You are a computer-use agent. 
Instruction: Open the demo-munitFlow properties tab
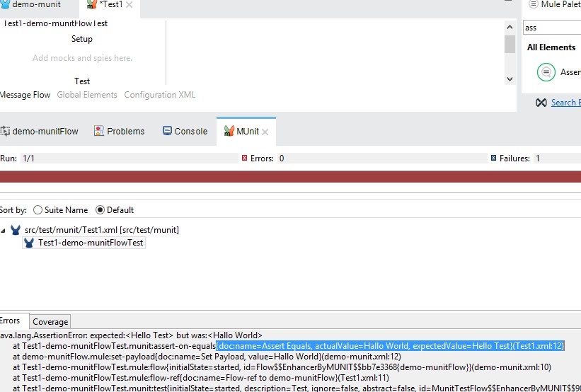point(40,131)
